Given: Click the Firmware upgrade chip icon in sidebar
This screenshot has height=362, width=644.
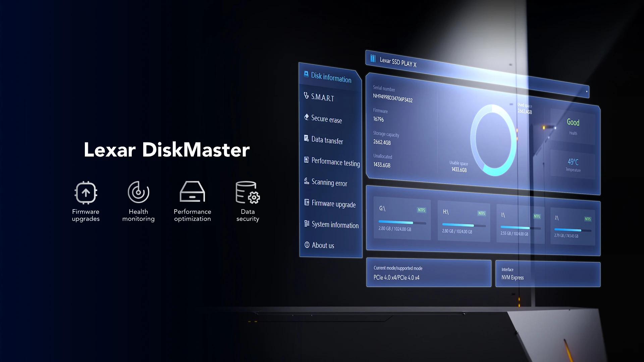Looking at the screenshot, I should [x=307, y=202].
